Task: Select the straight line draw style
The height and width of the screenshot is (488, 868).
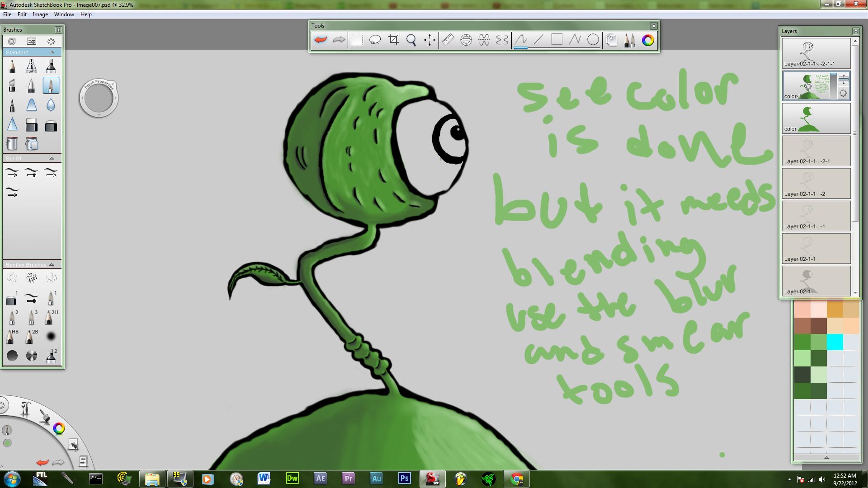Action: point(539,40)
